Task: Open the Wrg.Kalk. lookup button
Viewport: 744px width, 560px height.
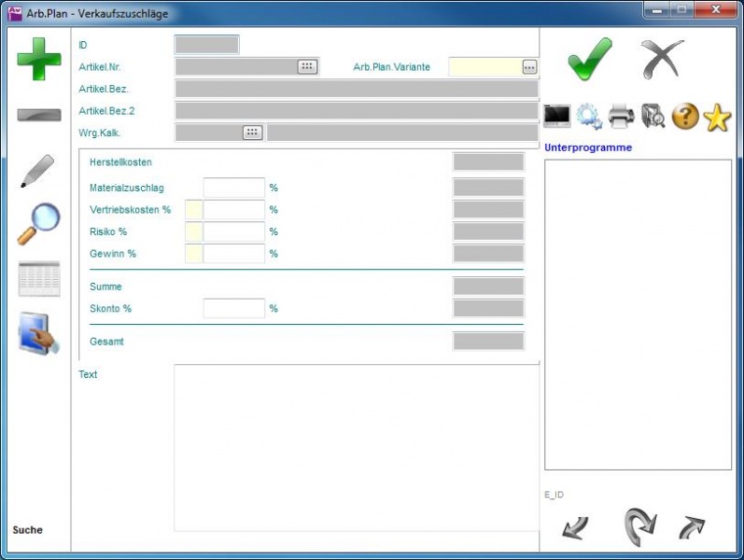Action: (252, 133)
